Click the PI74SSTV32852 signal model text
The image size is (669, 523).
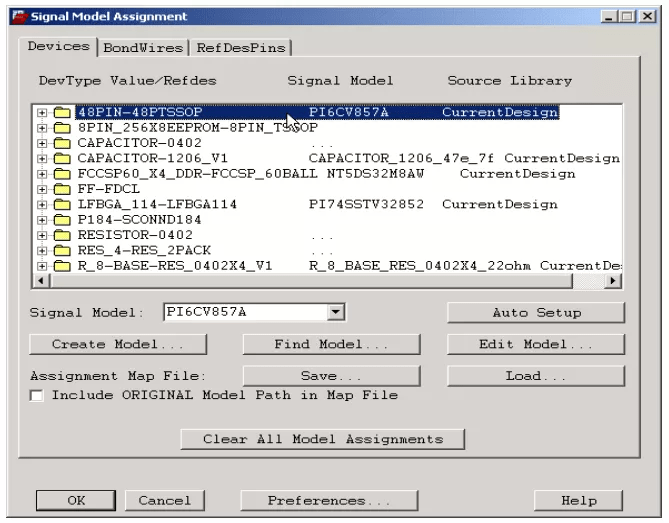click(x=366, y=205)
